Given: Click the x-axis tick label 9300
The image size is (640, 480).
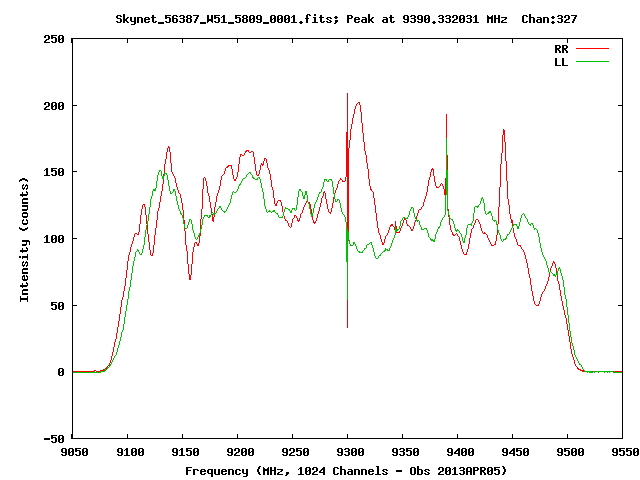Looking at the screenshot, I should (x=350, y=452).
